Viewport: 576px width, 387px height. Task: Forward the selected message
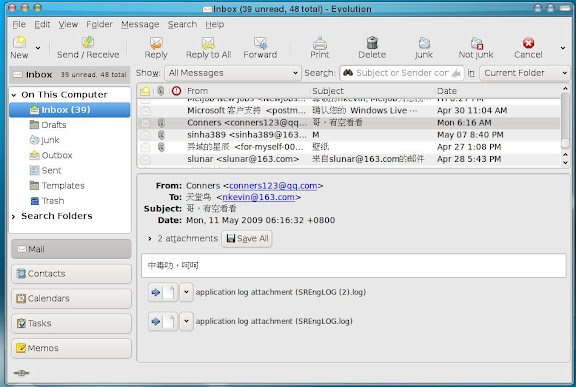pyautogui.click(x=260, y=48)
